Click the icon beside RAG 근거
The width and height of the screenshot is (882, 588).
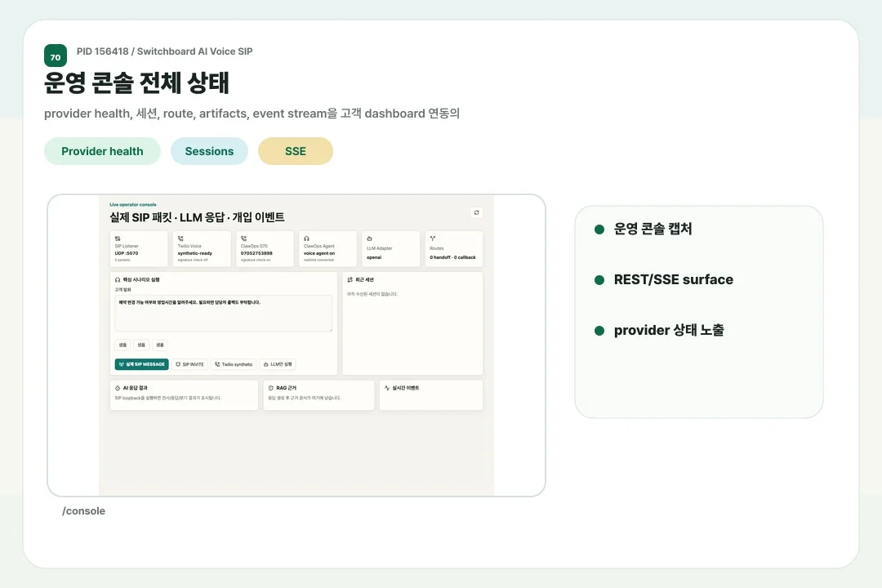(x=270, y=388)
